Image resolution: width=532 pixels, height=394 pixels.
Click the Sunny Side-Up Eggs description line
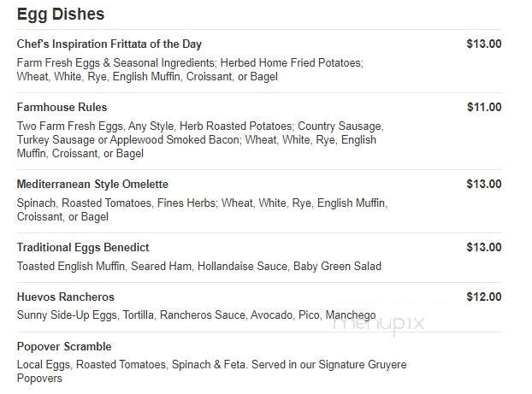tap(197, 315)
